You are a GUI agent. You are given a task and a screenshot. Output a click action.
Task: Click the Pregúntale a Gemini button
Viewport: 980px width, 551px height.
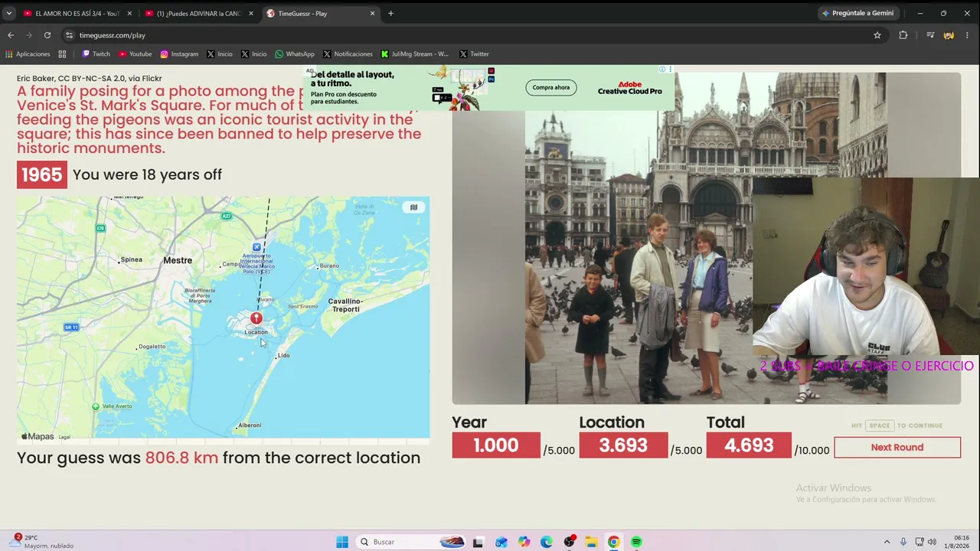[x=857, y=13]
